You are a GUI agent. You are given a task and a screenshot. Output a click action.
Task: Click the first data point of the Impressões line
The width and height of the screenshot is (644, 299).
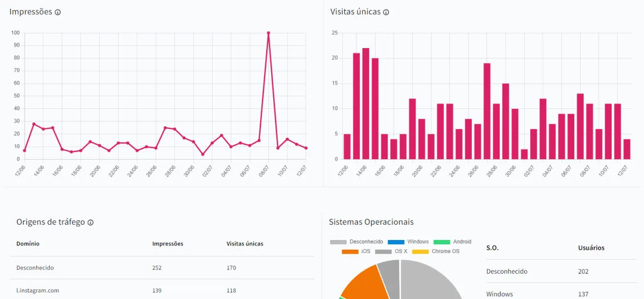24,150
